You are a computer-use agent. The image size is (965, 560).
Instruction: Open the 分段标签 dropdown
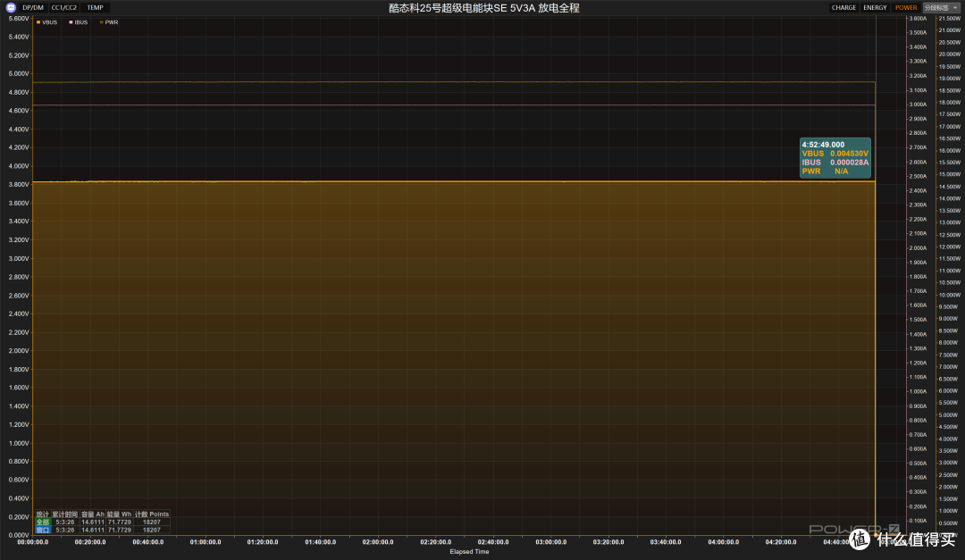(x=940, y=7)
